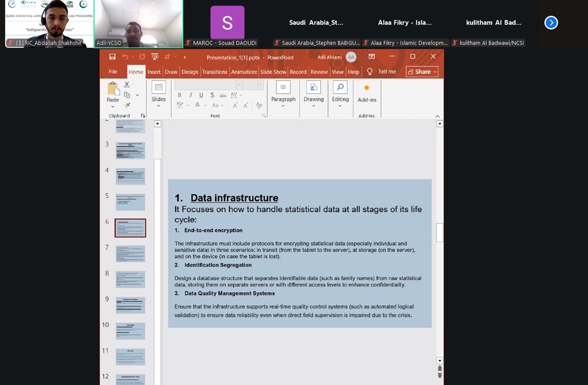Select slide 9 thumbnail
This screenshot has width=588, height=385.
coord(130,304)
